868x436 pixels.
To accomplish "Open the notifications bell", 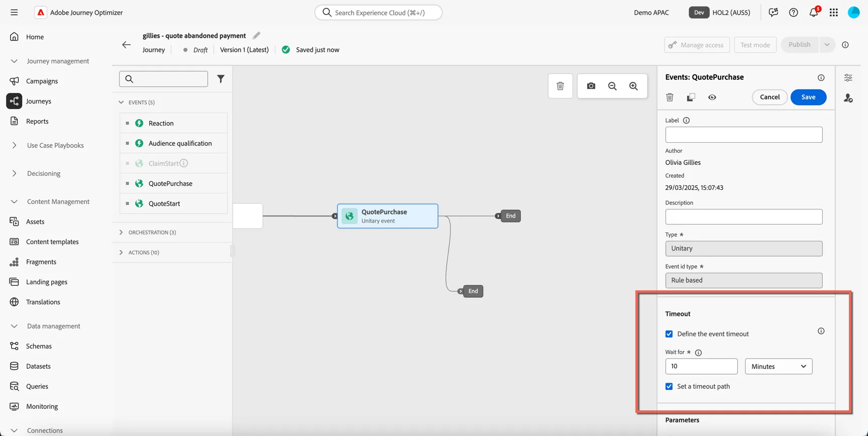I will coord(814,13).
